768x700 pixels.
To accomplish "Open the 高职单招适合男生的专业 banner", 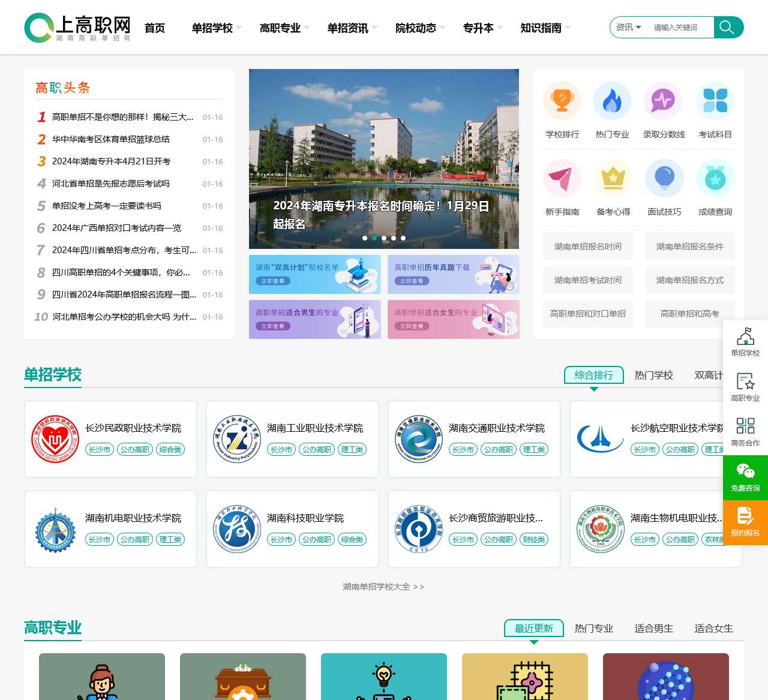I will (315, 319).
